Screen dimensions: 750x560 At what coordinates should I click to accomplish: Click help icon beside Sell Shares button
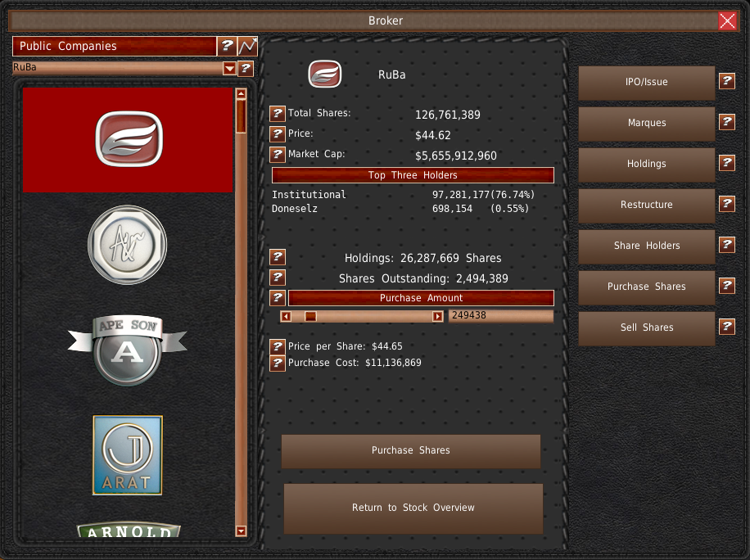[x=726, y=327]
